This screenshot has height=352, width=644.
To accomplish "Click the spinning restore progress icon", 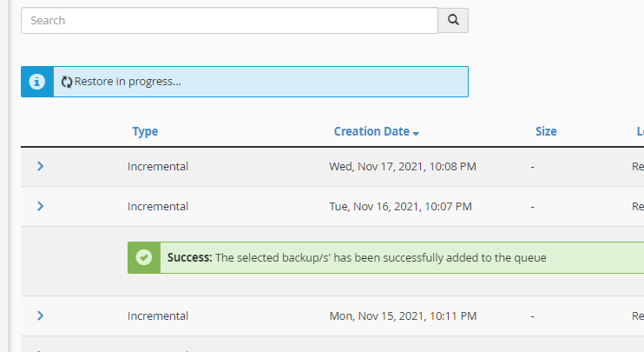I will [x=67, y=82].
